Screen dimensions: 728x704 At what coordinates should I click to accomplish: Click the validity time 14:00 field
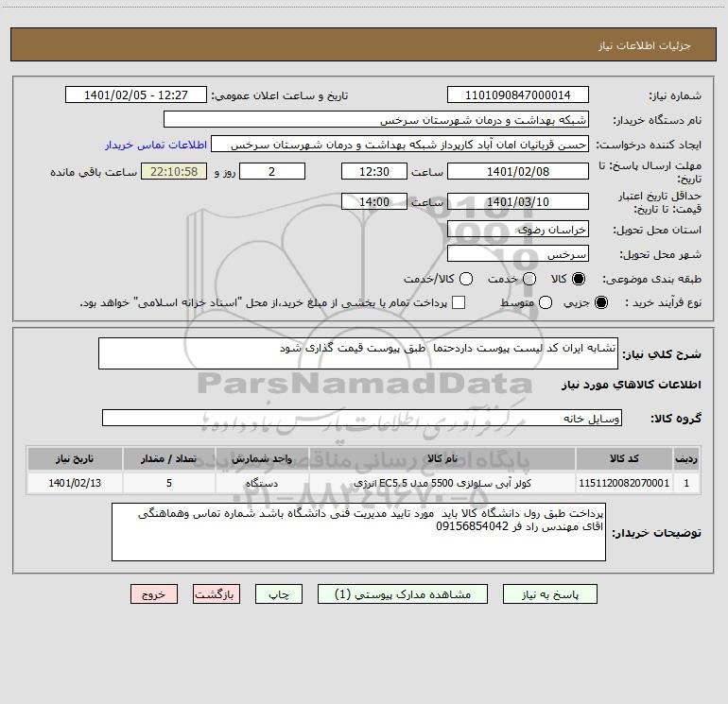tap(374, 201)
